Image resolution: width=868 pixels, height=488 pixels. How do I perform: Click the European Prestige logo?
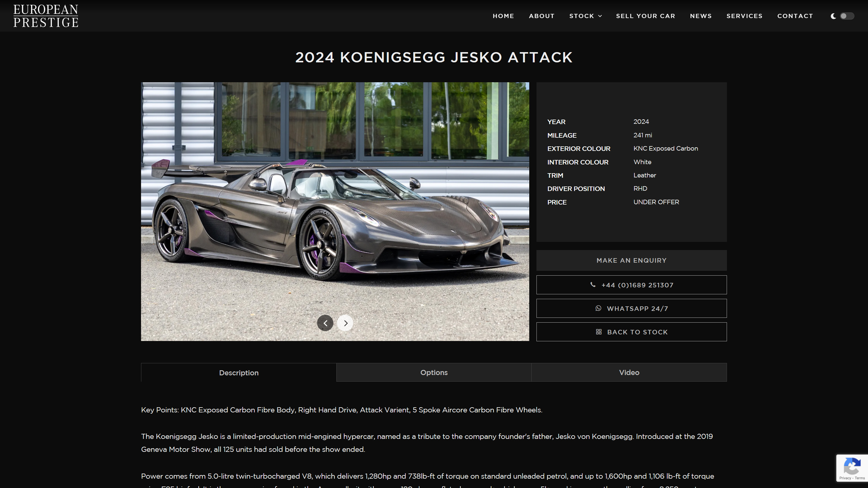coord(46,16)
